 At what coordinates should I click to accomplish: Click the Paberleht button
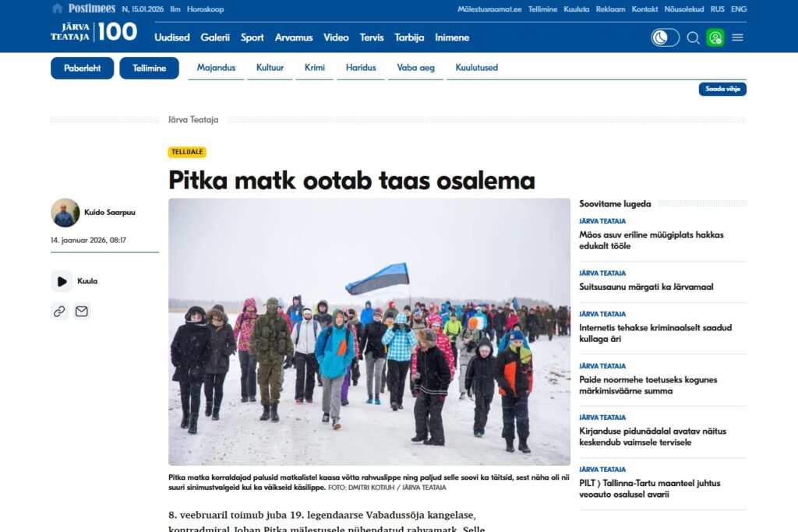(82, 68)
